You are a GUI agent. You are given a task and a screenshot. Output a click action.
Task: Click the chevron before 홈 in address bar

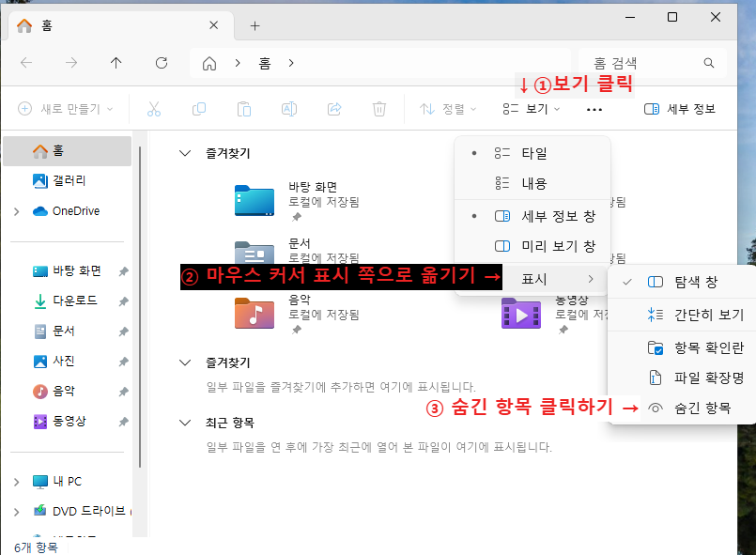(x=238, y=63)
